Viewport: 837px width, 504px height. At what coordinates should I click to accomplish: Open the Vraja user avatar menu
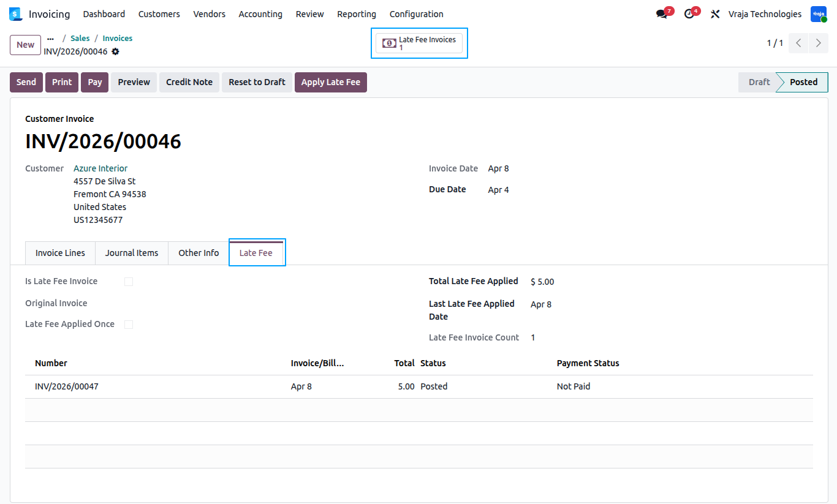tap(819, 14)
